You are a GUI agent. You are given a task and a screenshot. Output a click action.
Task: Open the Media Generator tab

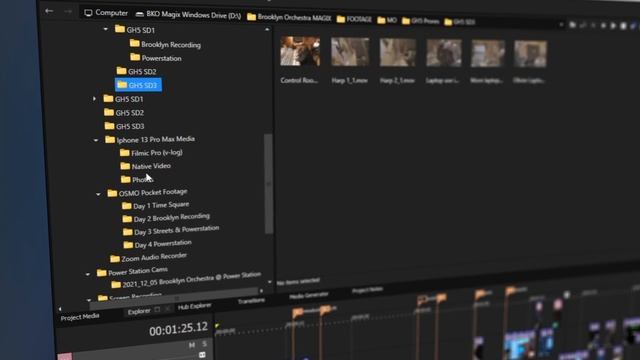coord(309,295)
